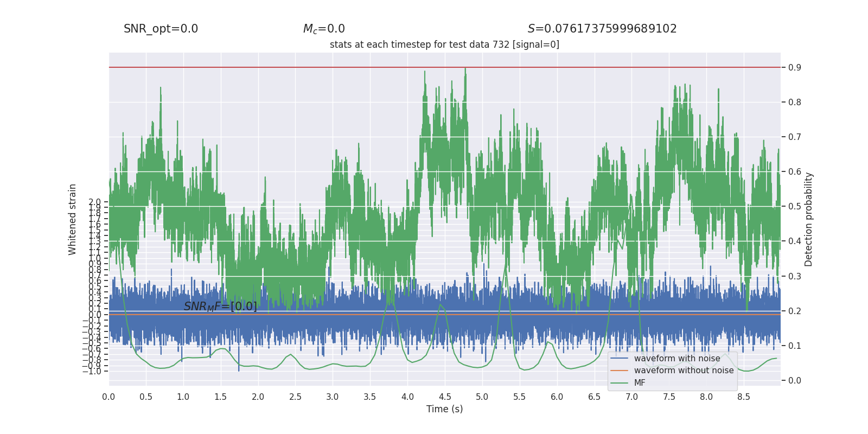Click the 6.0 tick on time axis
This screenshot has width=868, height=434.
(557, 397)
